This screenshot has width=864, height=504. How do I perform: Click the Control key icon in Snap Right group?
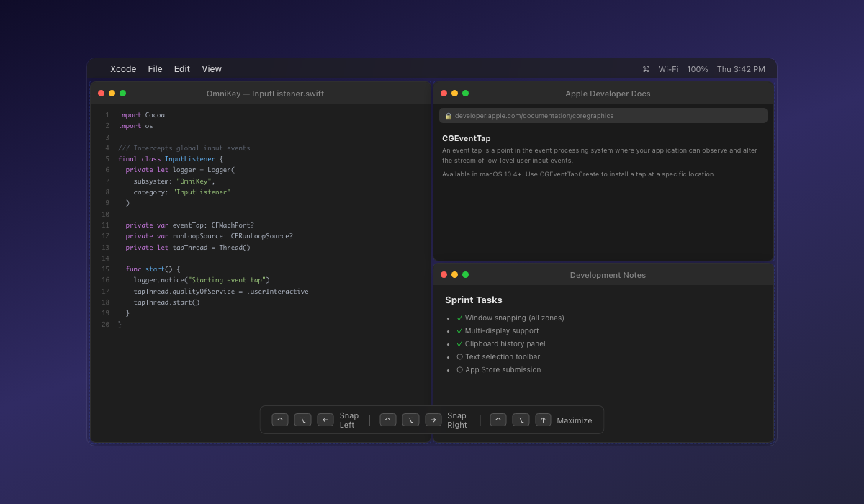coord(387,419)
